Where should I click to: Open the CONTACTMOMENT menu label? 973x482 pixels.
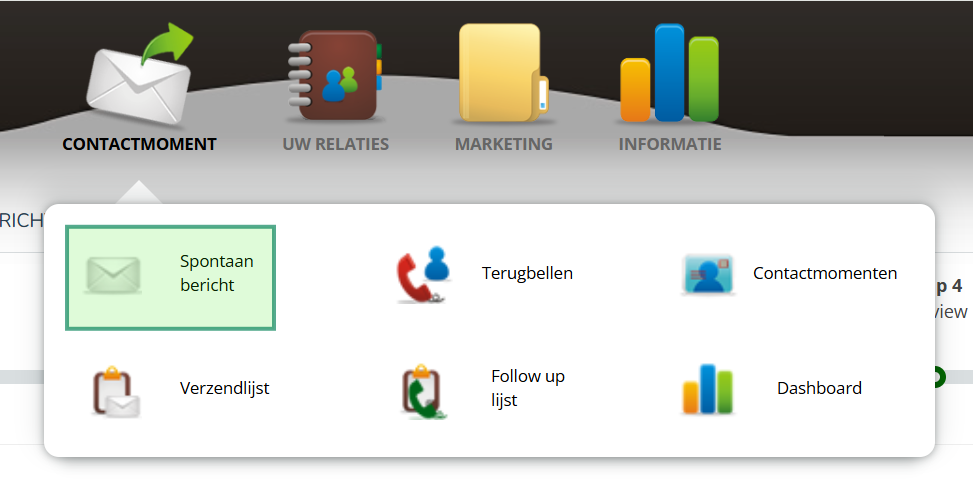pos(140,145)
